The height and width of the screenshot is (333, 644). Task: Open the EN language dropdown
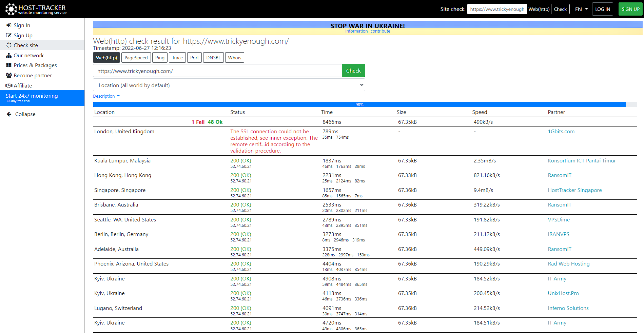click(581, 9)
